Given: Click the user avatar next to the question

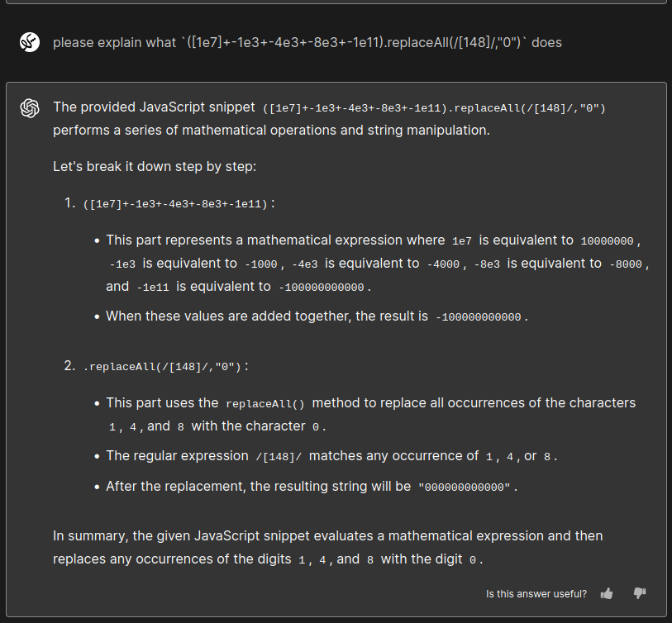Looking at the screenshot, I should [x=29, y=42].
